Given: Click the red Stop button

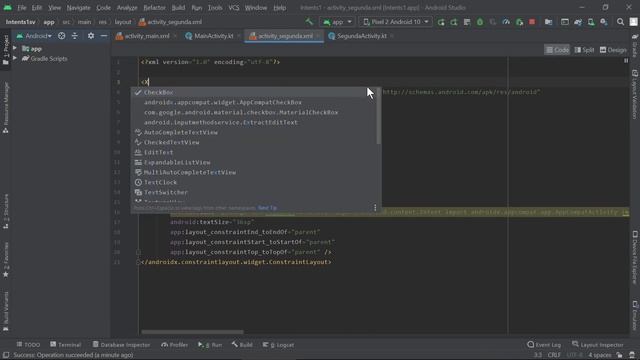Looking at the screenshot, I should tap(532, 22).
